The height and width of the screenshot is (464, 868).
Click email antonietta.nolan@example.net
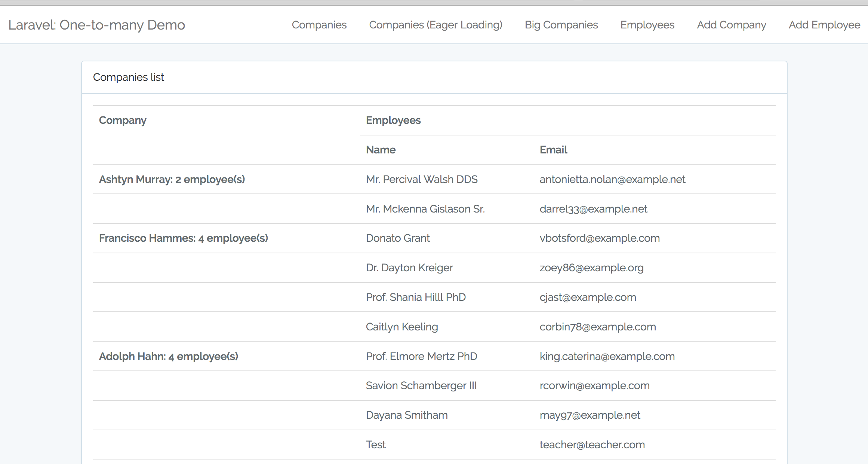point(612,179)
